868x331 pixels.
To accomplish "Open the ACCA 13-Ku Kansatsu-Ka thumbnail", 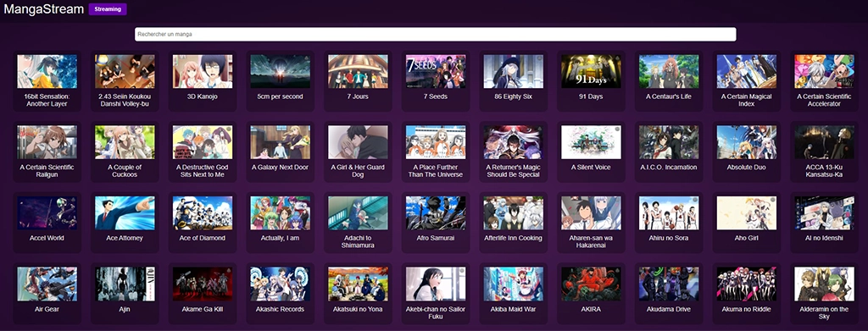I will 824,142.
